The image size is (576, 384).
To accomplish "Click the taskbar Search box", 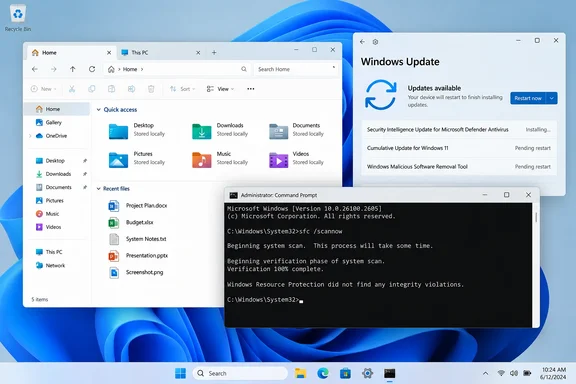I will click(240, 373).
